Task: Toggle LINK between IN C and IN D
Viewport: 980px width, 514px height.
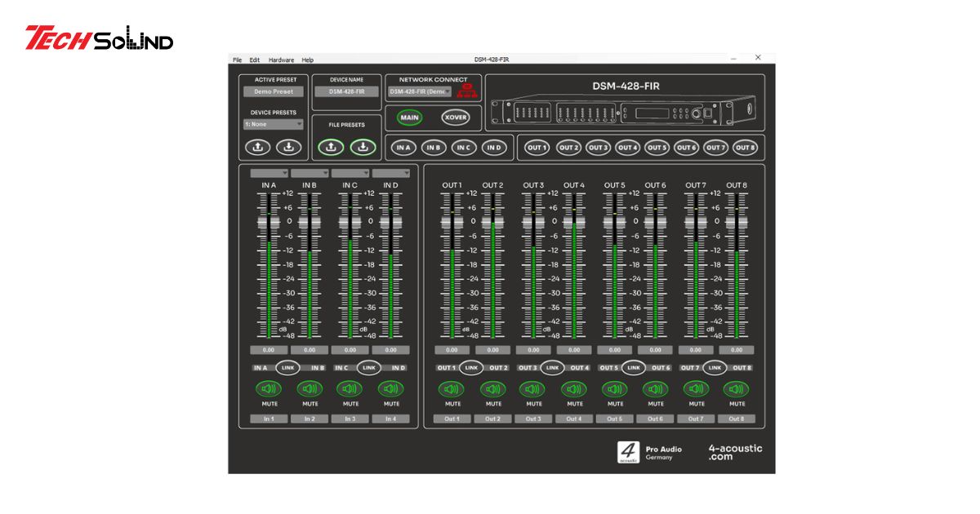Action: pos(369,367)
